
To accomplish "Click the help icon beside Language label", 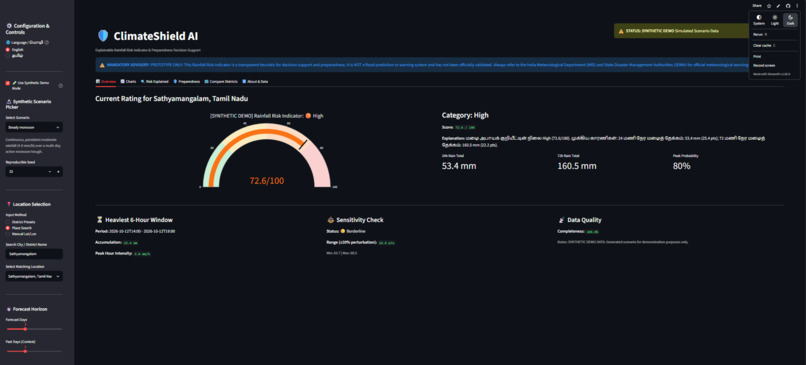I will point(47,42).
